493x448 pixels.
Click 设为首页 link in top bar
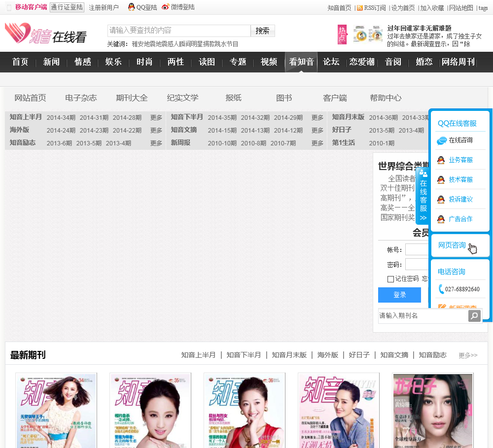pyautogui.click(x=403, y=8)
